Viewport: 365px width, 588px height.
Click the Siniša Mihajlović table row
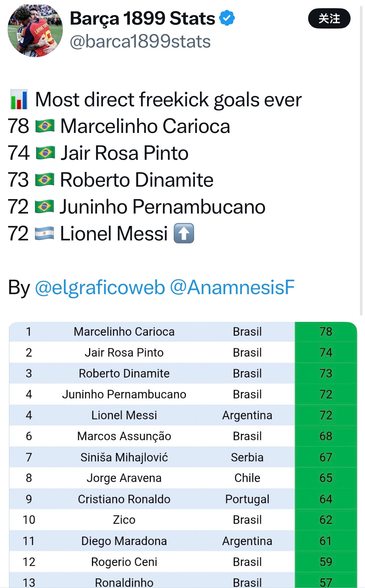pos(183,457)
